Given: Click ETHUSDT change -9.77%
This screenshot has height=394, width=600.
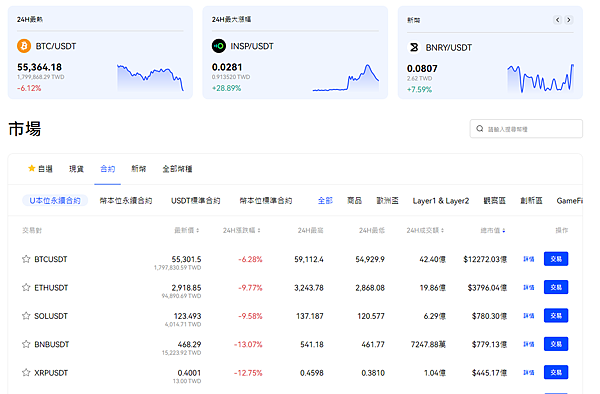Looking at the screenshot, I should tap(250, 288).
